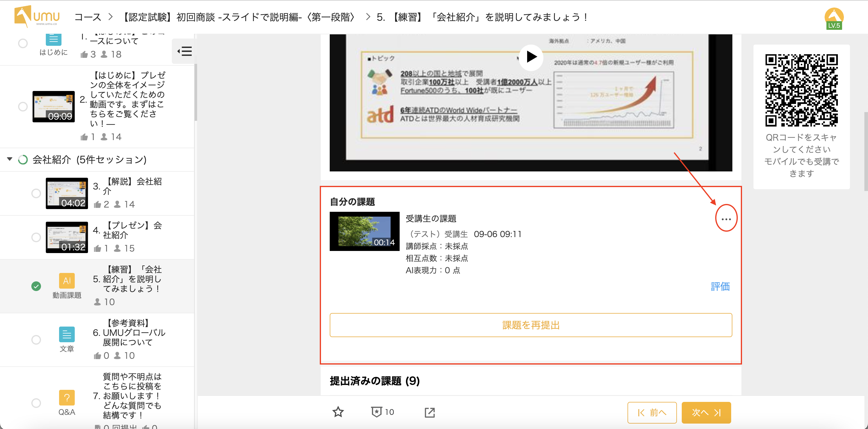Toggle completion circle for UMUグローバル展開 session

pyautogui.click(x=36, y=340)
